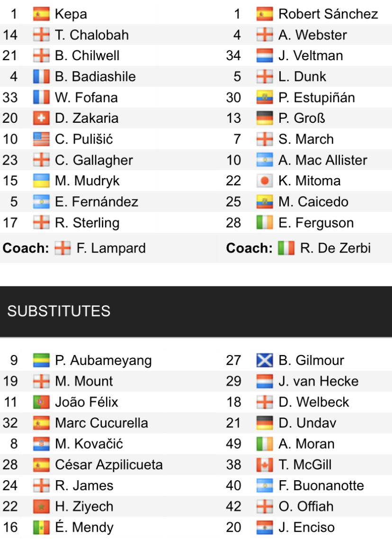Select goalkeeper Robert Sánchez
The image size is (392, 547).
point(328,14)
